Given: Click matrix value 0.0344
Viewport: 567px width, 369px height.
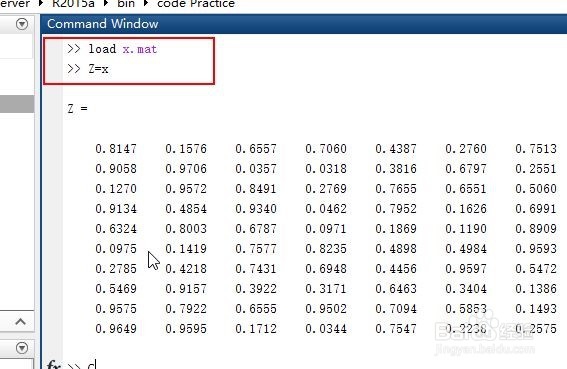Looking at the screenshot, I should point(326,329).
